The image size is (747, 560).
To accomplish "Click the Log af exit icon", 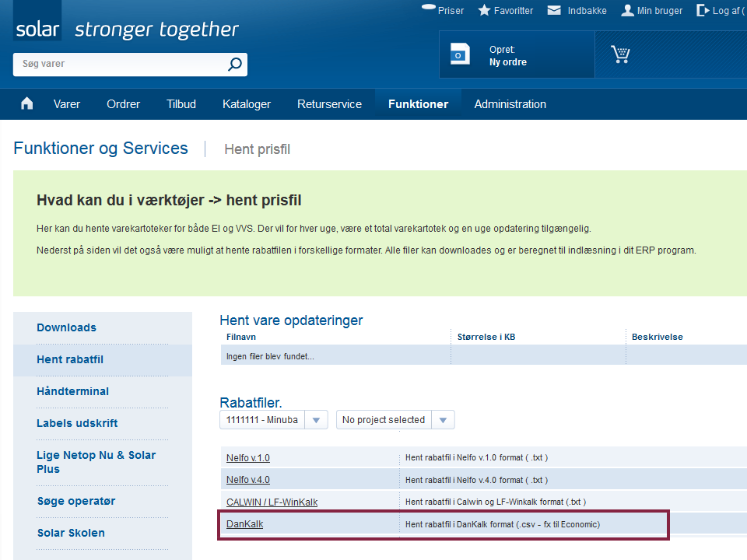I will coord(703,10).
